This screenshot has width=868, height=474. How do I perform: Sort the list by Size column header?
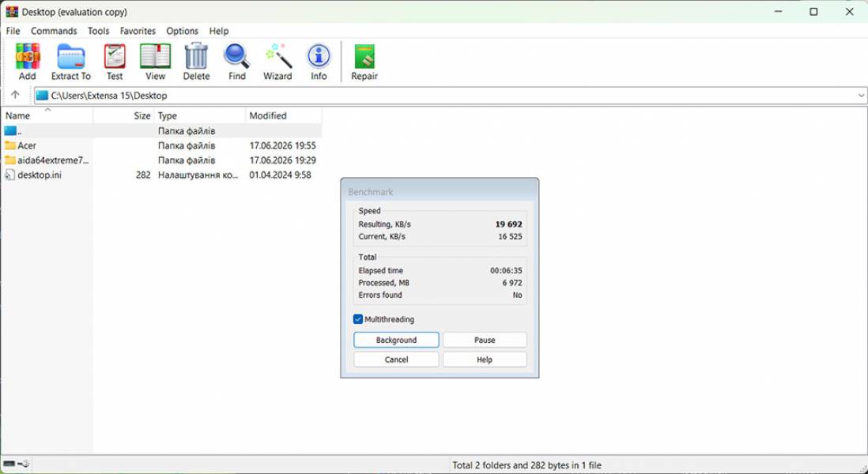[123, 115]
